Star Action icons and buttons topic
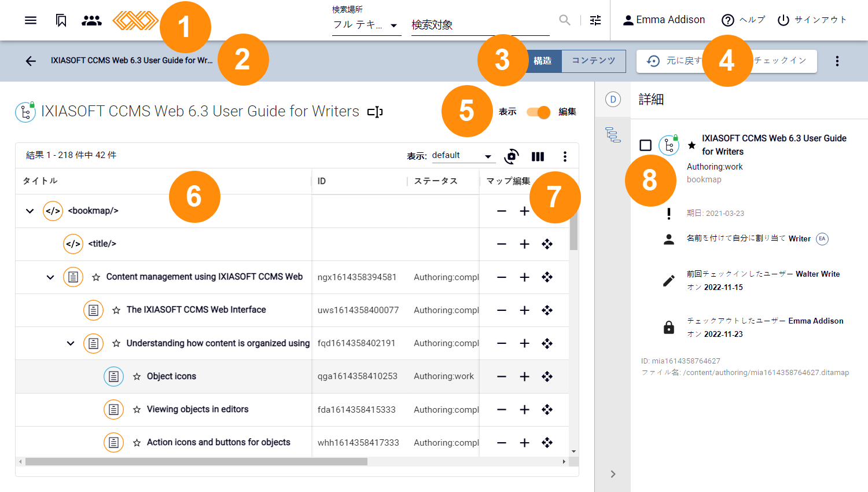This screenshot has width=868, height=492. pos(137,442)
